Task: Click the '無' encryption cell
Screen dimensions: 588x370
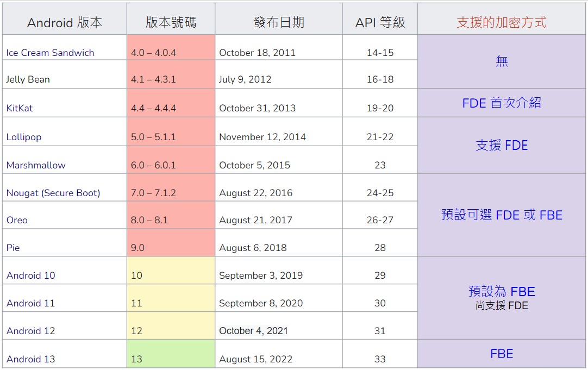Action: tap(502, 61)
